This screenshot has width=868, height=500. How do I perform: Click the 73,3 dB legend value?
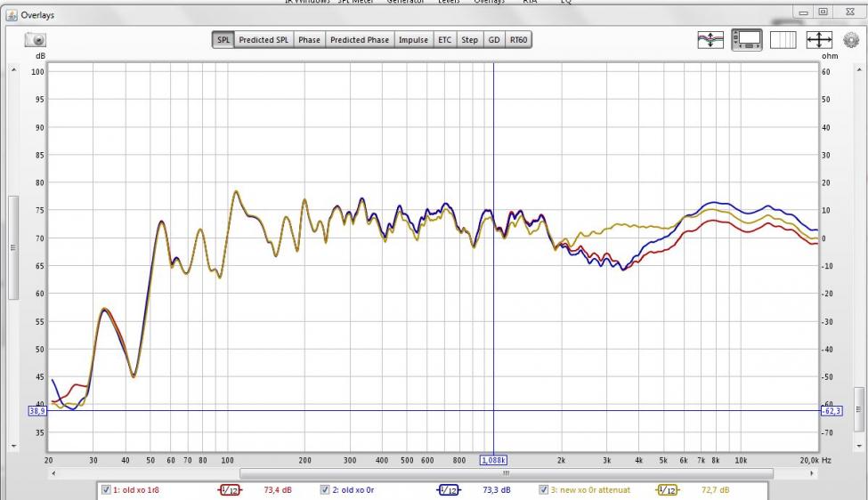[496, 490]
